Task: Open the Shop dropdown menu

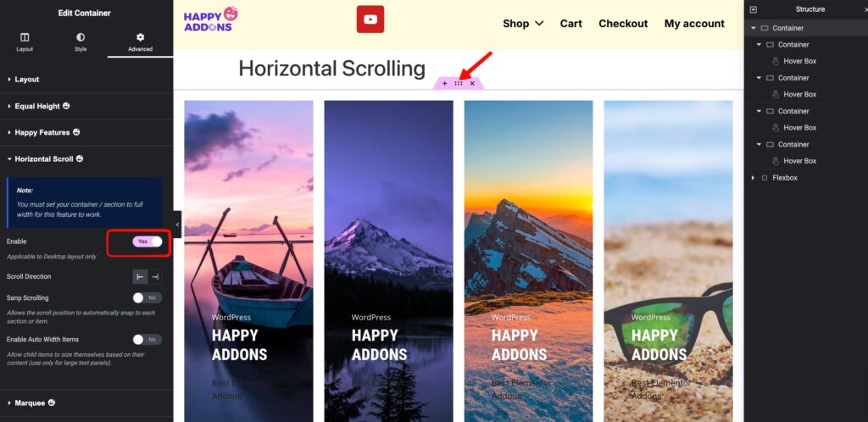Action: click(x=523, y=23)
